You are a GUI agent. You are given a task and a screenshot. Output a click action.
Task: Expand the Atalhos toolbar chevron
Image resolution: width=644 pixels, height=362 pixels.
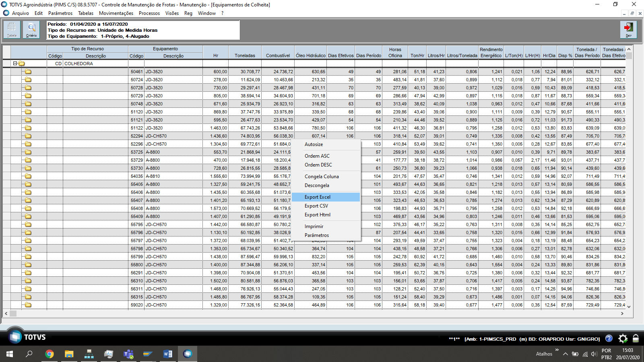click(557, 350)
